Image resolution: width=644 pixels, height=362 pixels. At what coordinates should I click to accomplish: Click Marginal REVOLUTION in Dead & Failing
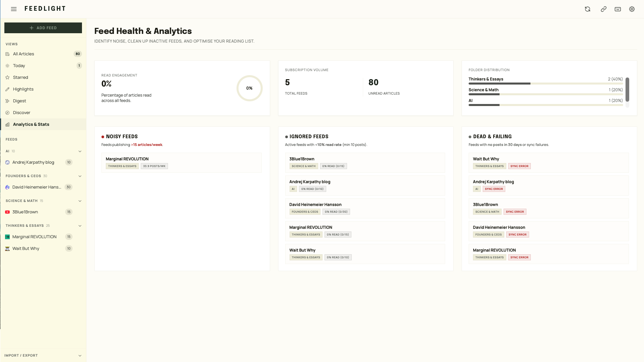click(549, 254)
